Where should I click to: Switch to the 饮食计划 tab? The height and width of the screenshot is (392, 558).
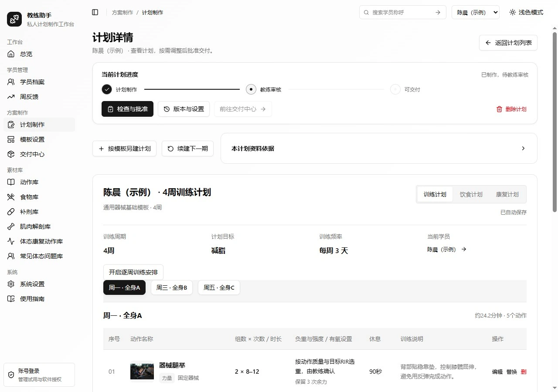(471, 194)
